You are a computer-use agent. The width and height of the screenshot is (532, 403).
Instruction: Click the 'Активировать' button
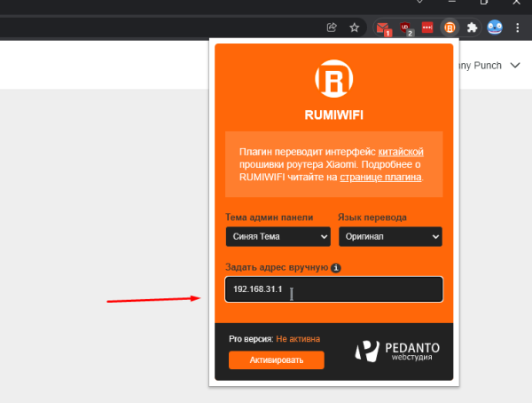click(277, 360)
